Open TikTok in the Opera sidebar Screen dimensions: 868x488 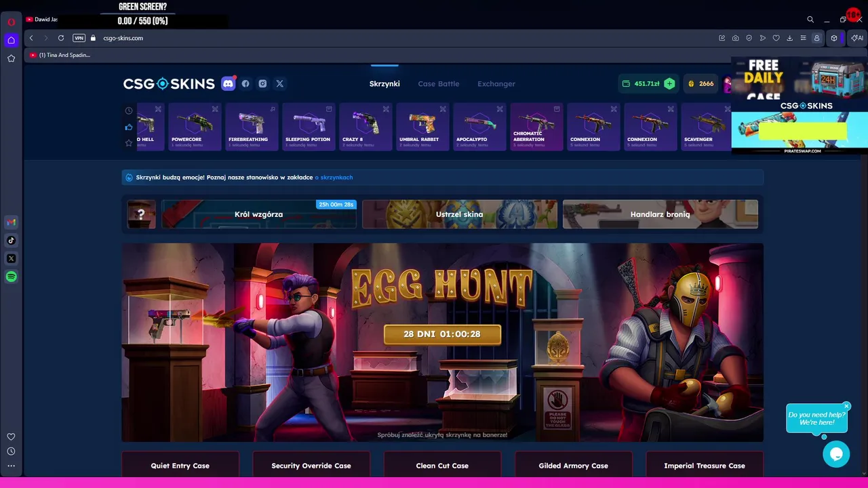(x=11, y=240)
